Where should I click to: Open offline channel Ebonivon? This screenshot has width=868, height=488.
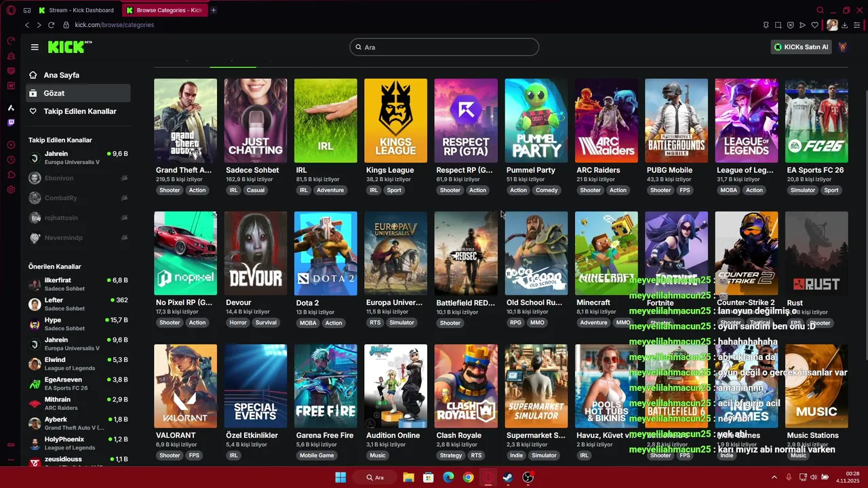coord(78,178)
